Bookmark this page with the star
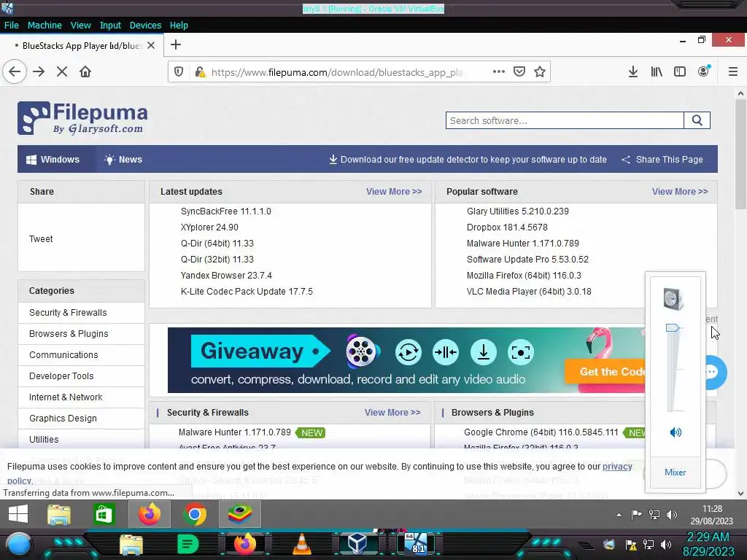 [540, 71]
